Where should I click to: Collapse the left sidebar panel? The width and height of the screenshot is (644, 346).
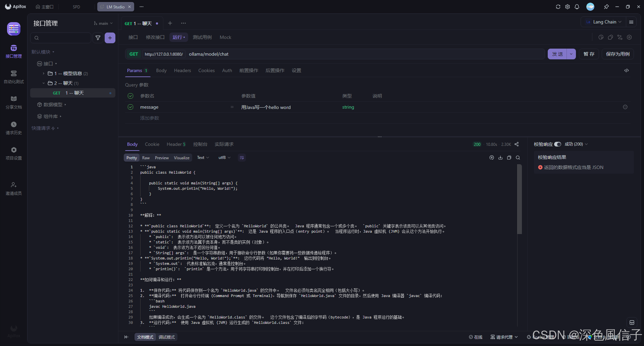point(126,337)
